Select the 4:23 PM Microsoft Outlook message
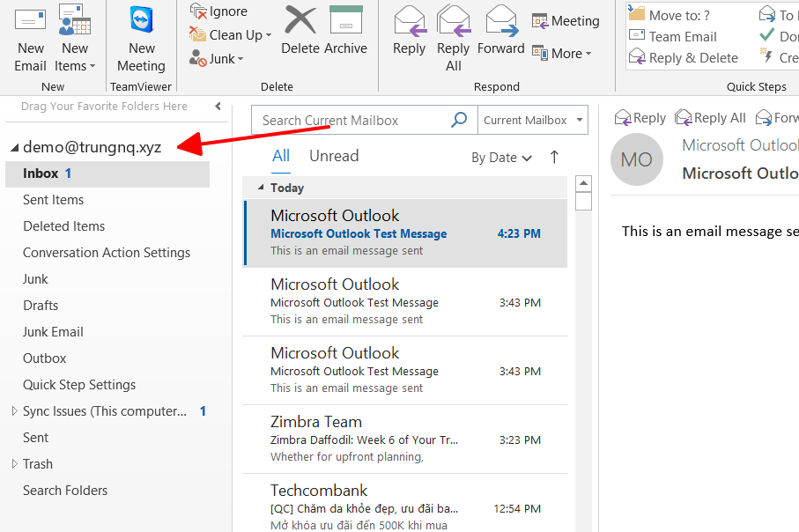The width and height of the screenshot is (799, 532). click(x=405, y=233)
